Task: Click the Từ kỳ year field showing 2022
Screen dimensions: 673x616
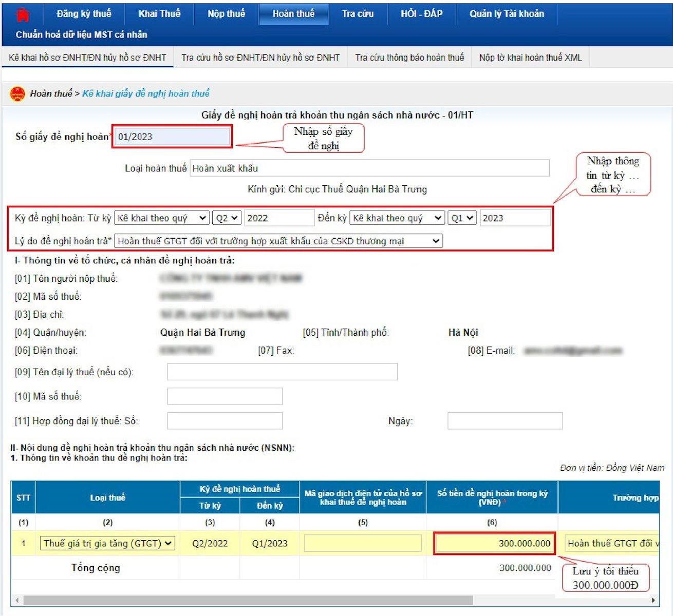Action: click(279, 218)
